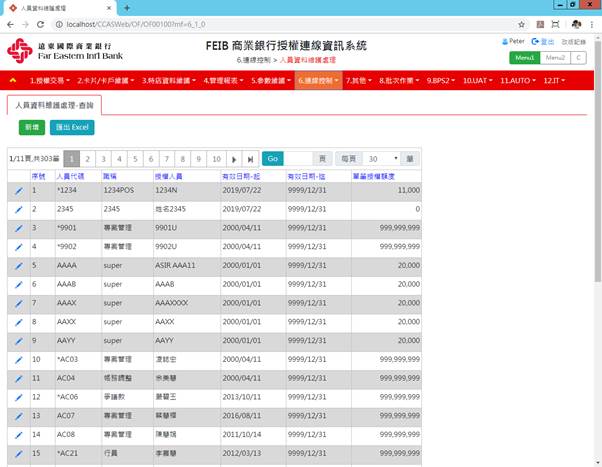Click cell text 'ASIR AAA11'
Screen dimensions: 602x467
(x=175, y=265)
